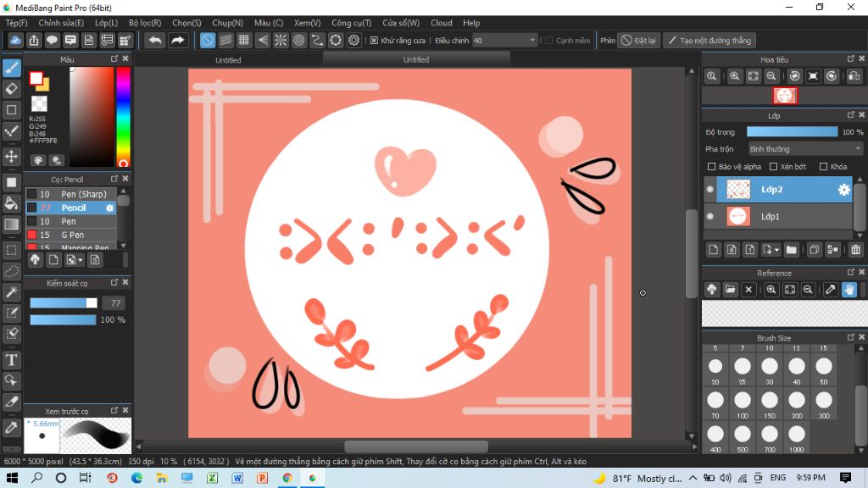
Task: Open Điều chỉnh correction value dropdown
Action: [504, 41]
